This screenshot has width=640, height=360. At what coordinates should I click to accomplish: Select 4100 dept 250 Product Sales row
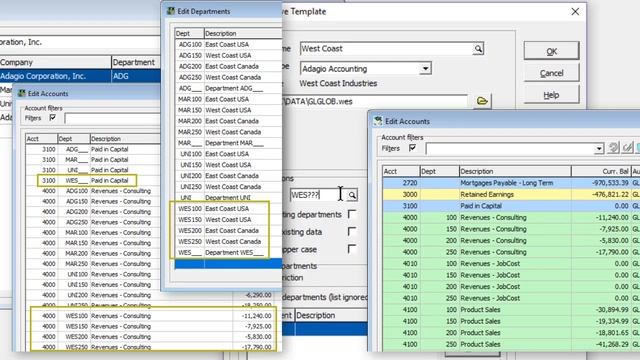point(511,344)
